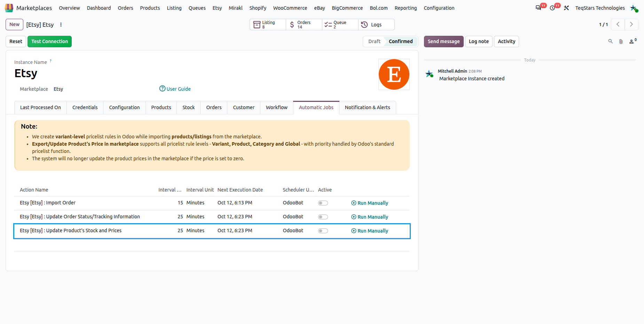Image resolution: width=644 pixels, height=324 pixels.
Task: Open the Marketplaces app home icon
Action: click(9, 8)
